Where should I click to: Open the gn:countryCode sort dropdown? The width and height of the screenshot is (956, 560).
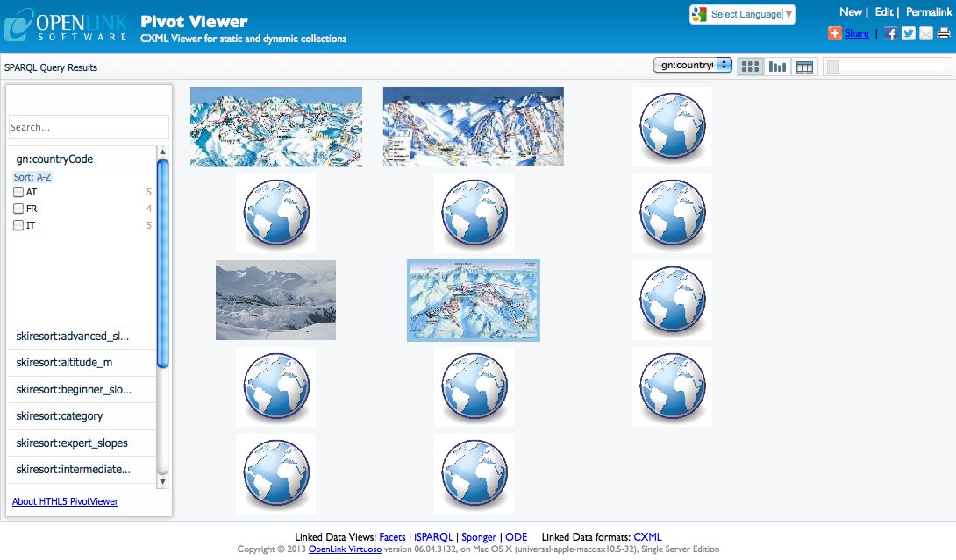[693, 65]
